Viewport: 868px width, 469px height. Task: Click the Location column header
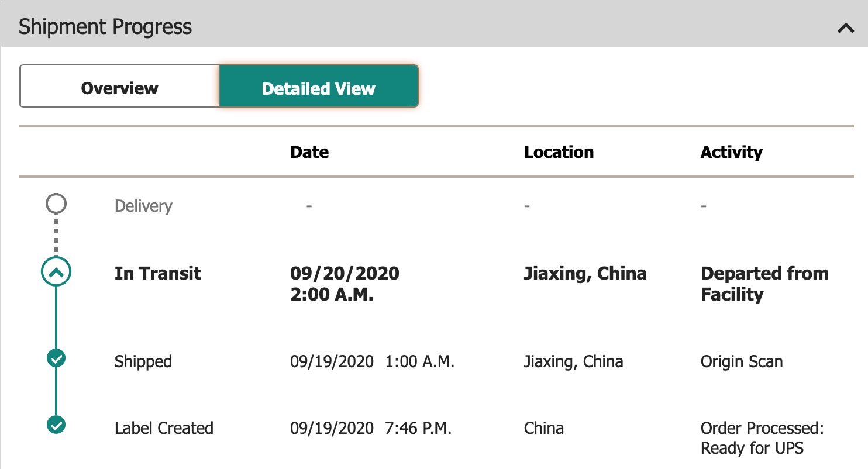pyautogui.click(x=559, y=152)
